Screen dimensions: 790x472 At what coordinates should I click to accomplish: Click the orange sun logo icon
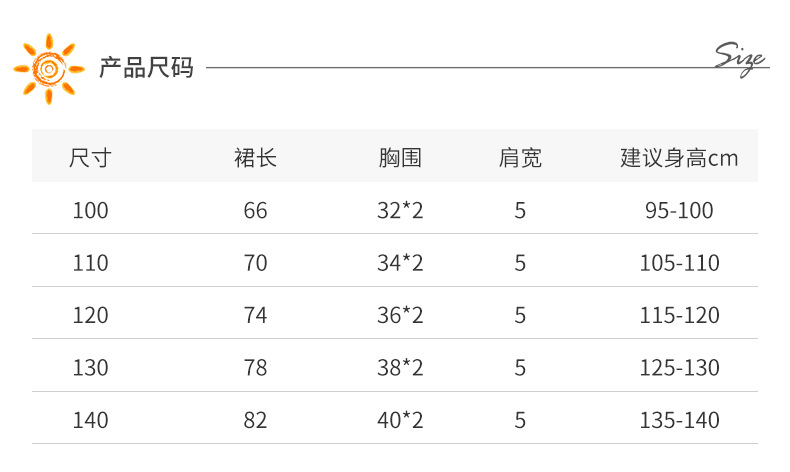[46, 68]
